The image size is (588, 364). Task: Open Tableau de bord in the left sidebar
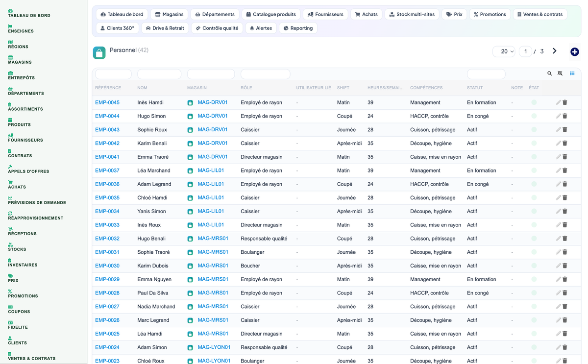[29, 13]
